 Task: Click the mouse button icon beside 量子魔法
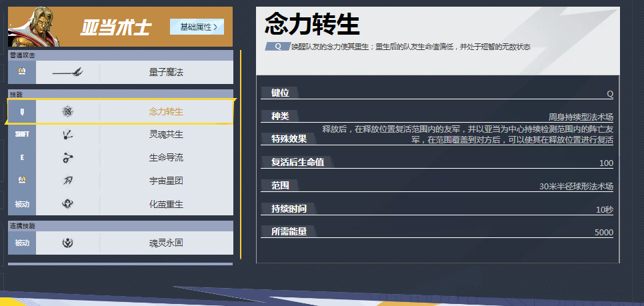[22, 72]
